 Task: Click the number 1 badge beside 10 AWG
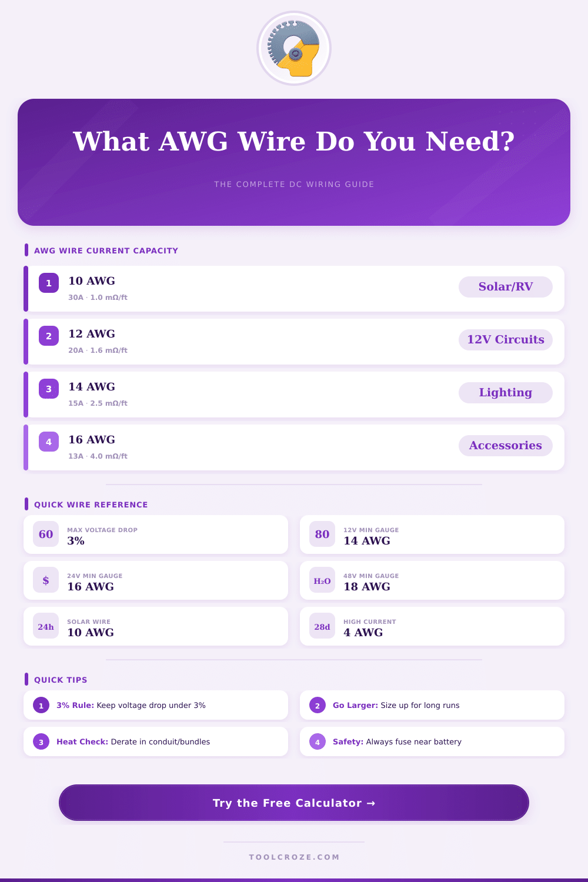[49, 283]
